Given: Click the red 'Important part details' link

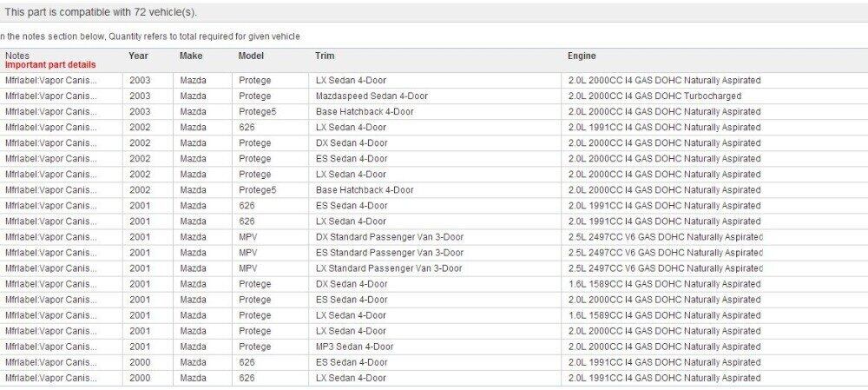Looking at the screenshot, I should [50, 64].
